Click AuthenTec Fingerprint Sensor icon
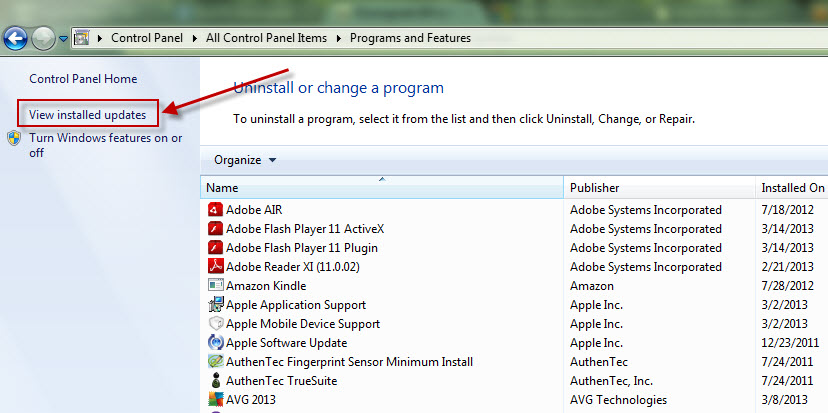Viewport: 828px width, 413px height. [215, 362]
